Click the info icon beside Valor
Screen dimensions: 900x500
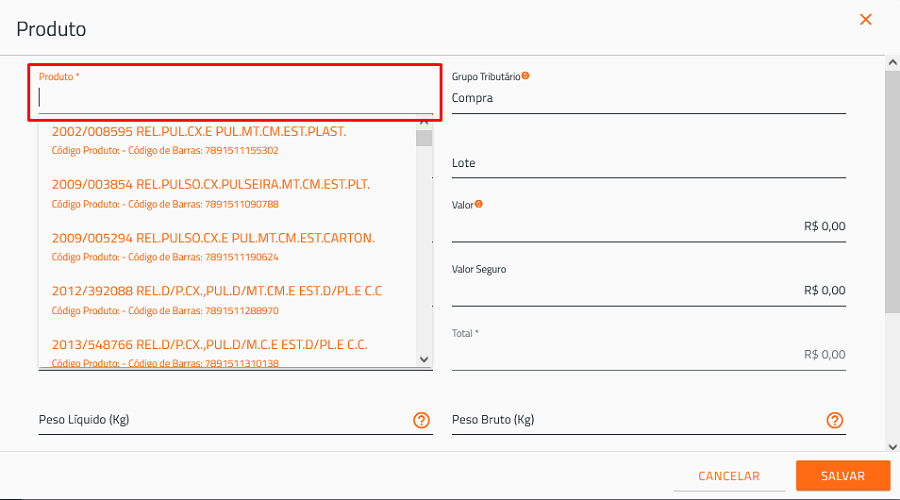(x=479, y=204)
